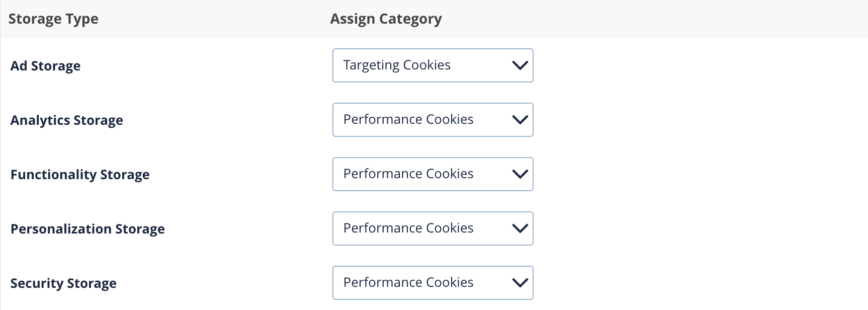
Task: Click the Assign Category column header
Action: pyautogui.click(x=386, y=18)
